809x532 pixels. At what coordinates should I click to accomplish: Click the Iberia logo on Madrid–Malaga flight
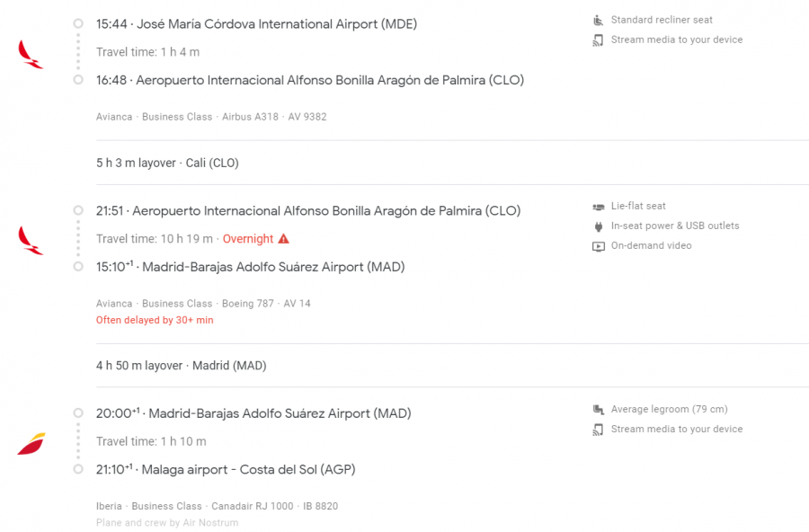click(31, 443)
